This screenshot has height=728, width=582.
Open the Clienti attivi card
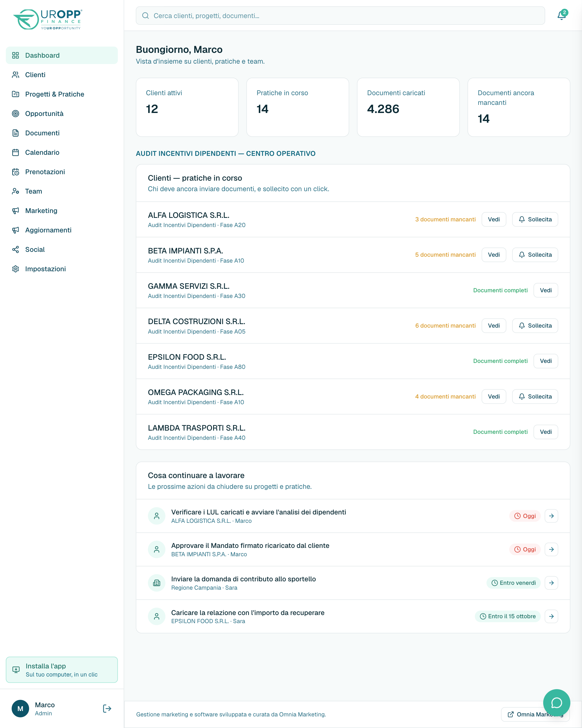[187, 107]
